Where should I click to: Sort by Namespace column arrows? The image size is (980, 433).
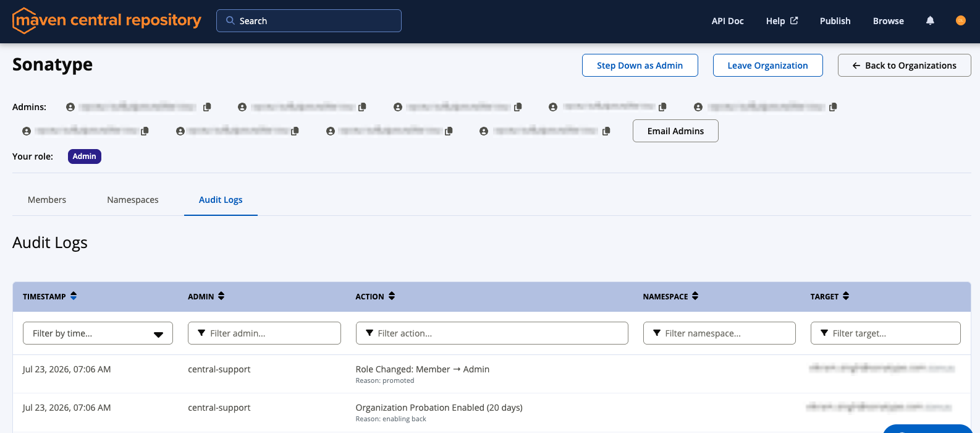coord(695,296)
